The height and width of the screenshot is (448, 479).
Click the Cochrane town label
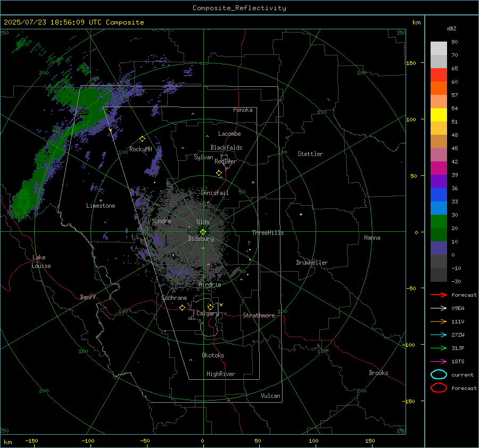174,298
